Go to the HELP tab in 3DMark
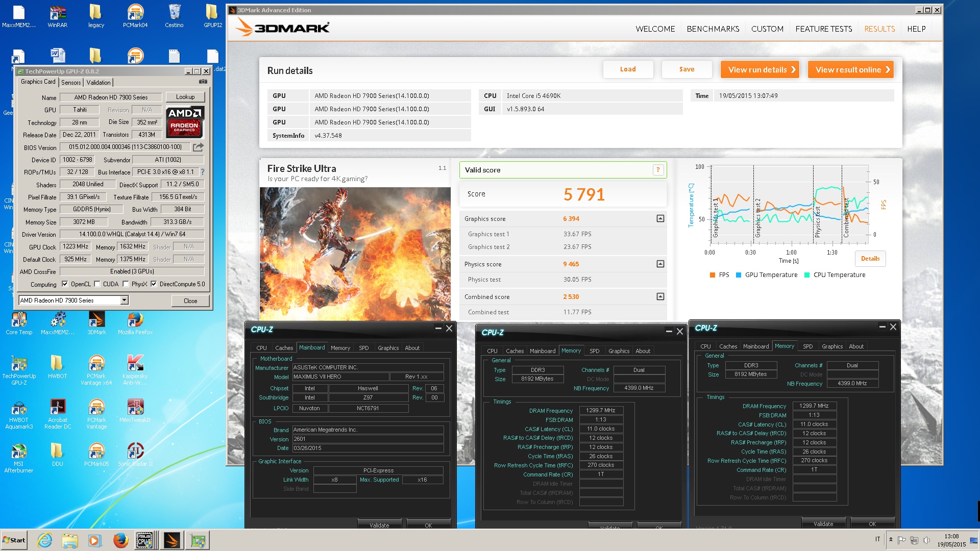Image resolution: width=980 pixels, height=551 pixels. point(916,29)
